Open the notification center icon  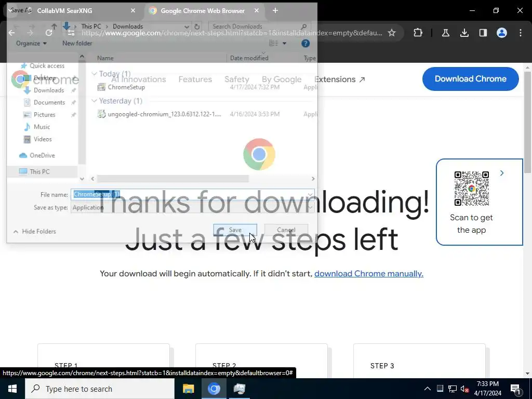515,389
